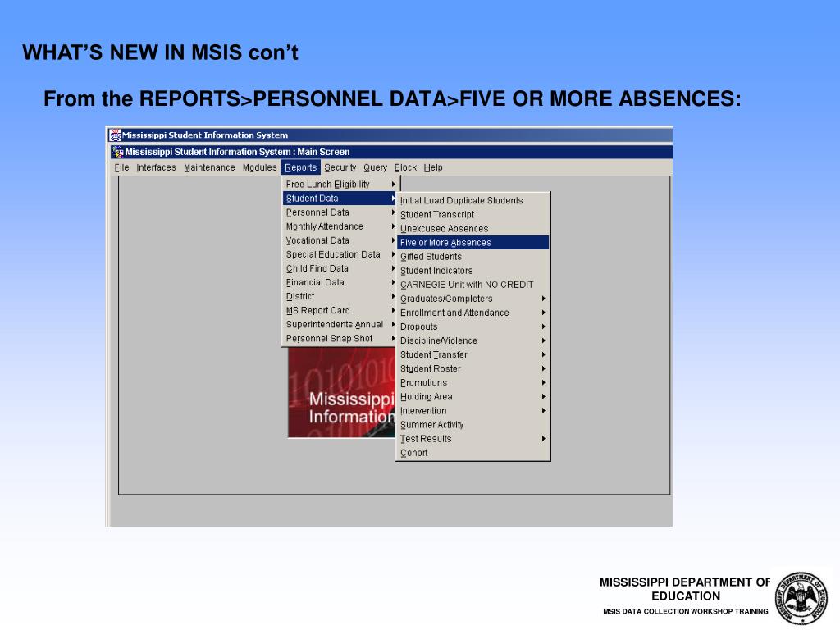Expand Student Transfer submenu arrow
Image resolution: width=840 pixels, height=630 pixels.
543,354
